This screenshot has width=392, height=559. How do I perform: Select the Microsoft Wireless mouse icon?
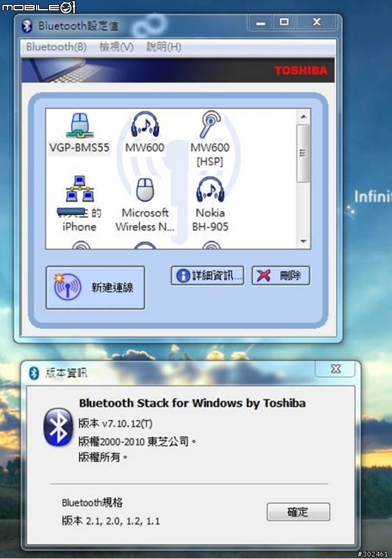[145, 189]
